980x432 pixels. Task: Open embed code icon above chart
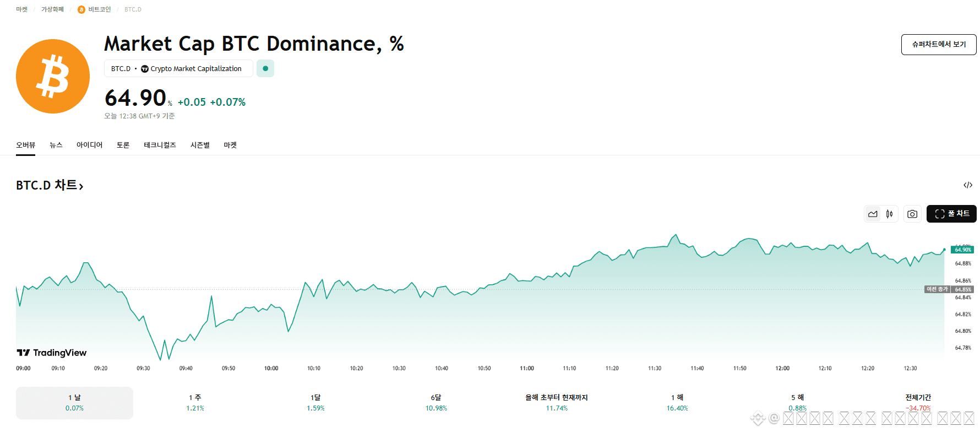[968, 185]
